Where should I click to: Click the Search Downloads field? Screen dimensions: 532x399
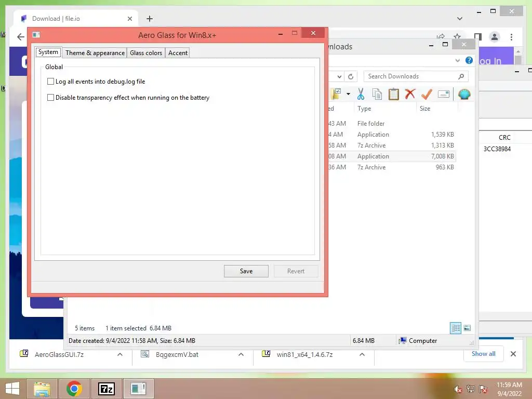(x=416, y=76)
